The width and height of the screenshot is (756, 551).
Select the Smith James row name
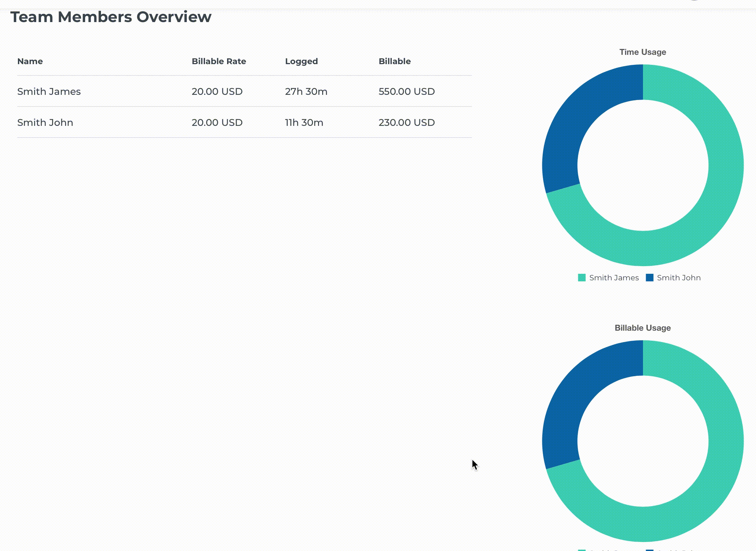(x=49, y=91)
